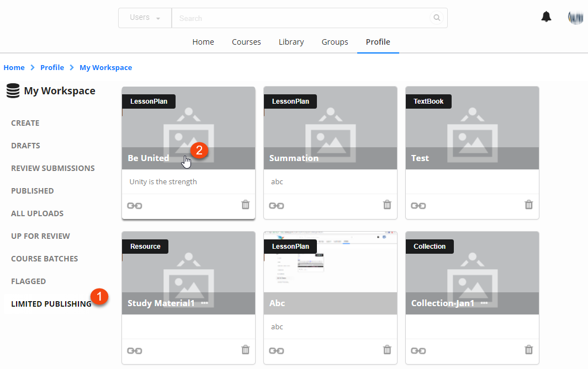Open Review Submissions in sidebar
Image resolution: width=588 pixels, height=369 pixels.
click(x=52, y=168)
